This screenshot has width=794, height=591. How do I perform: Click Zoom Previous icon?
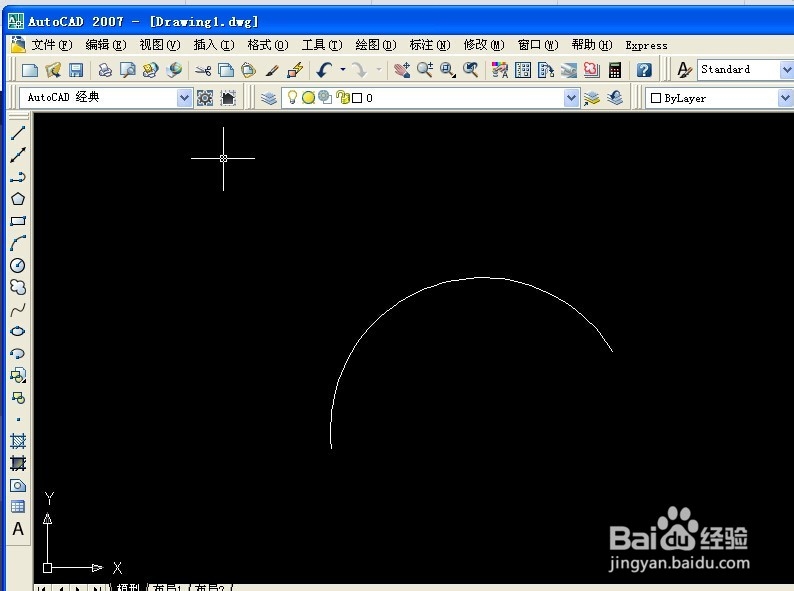click(471, 70)
